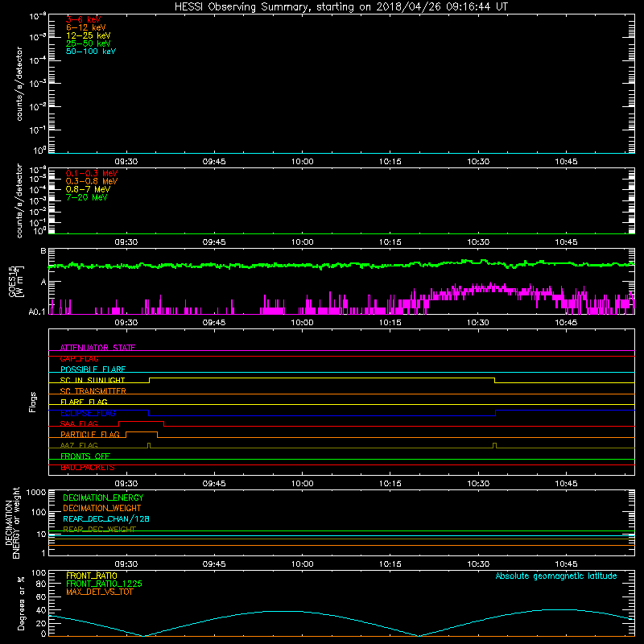Screen dimensions: 644x644
Task: Click the 10:15 tick under the keV counts panel
Action: click(390, 162)
